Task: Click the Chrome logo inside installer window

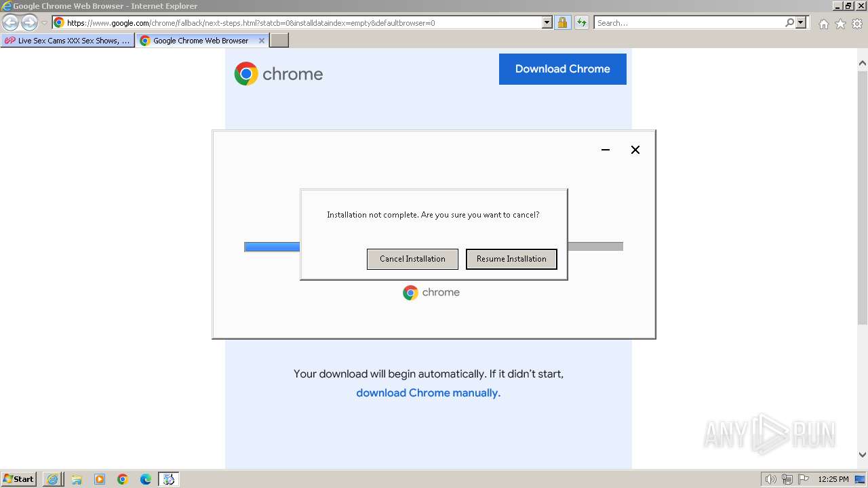Action: 431,292
